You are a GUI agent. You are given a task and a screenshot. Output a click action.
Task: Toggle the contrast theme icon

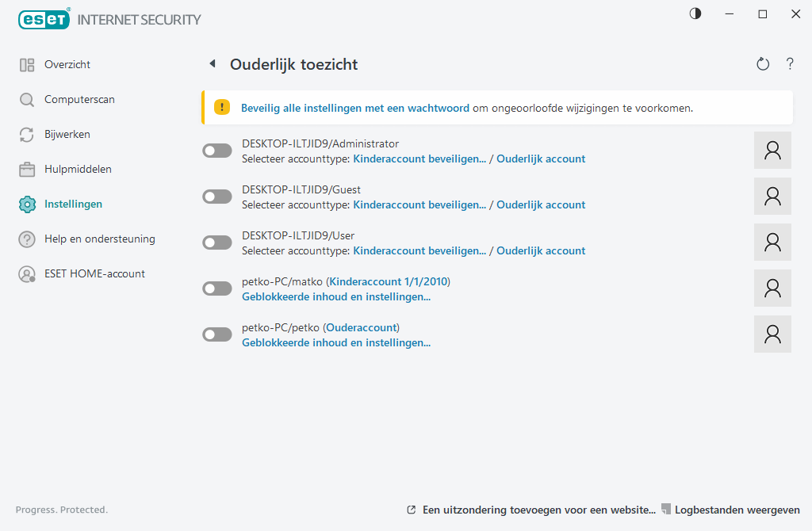tap(695, 13)
